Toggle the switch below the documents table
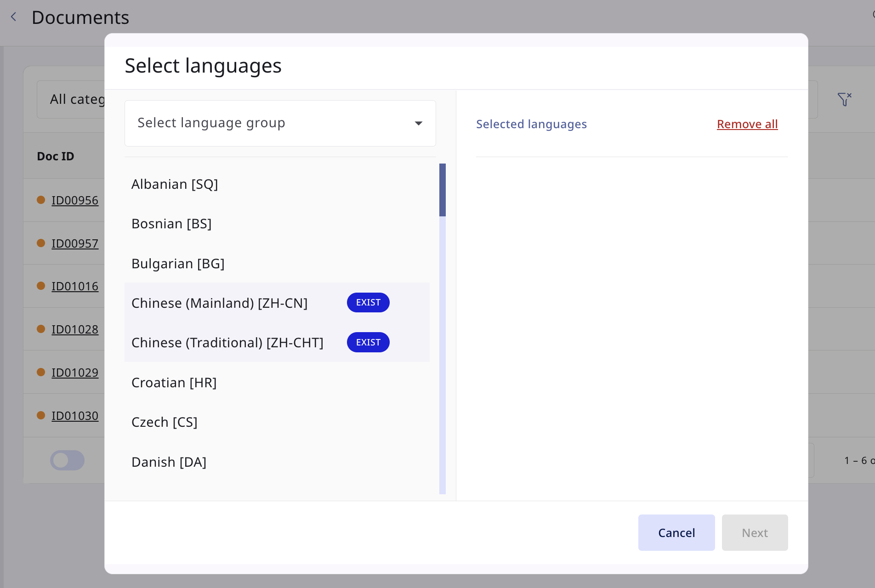Viewport: 875px width, 588px height. (x=67, y=460)
